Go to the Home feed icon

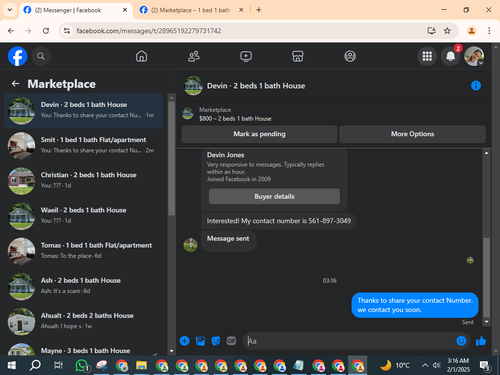coord(141,56)
